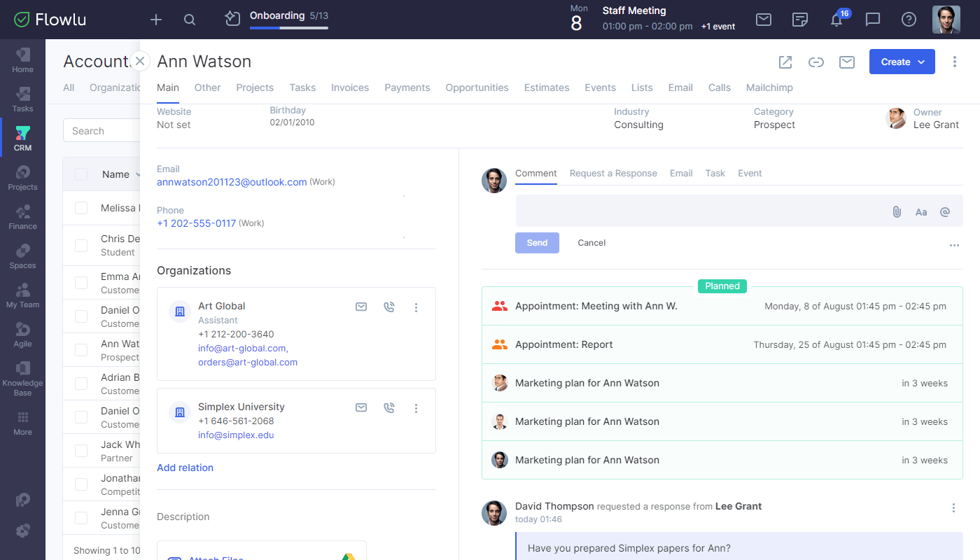The height and width of the screenshot is (560, 980).
Task: Click the Search field in Accounts list
Action: tap(101, 131)
